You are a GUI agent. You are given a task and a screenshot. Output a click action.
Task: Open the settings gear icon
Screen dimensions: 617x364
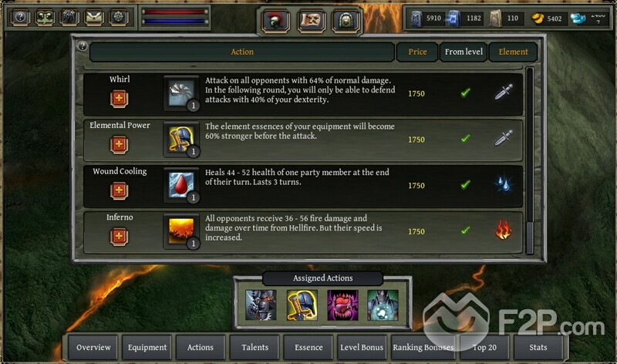pyautogui.click(x=119, y=17)
